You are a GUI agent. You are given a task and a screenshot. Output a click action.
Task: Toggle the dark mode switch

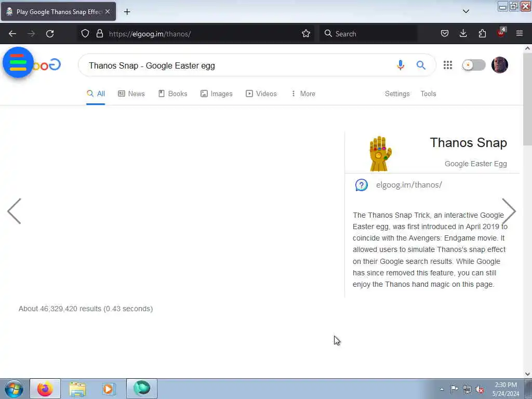tap(474, 65)
